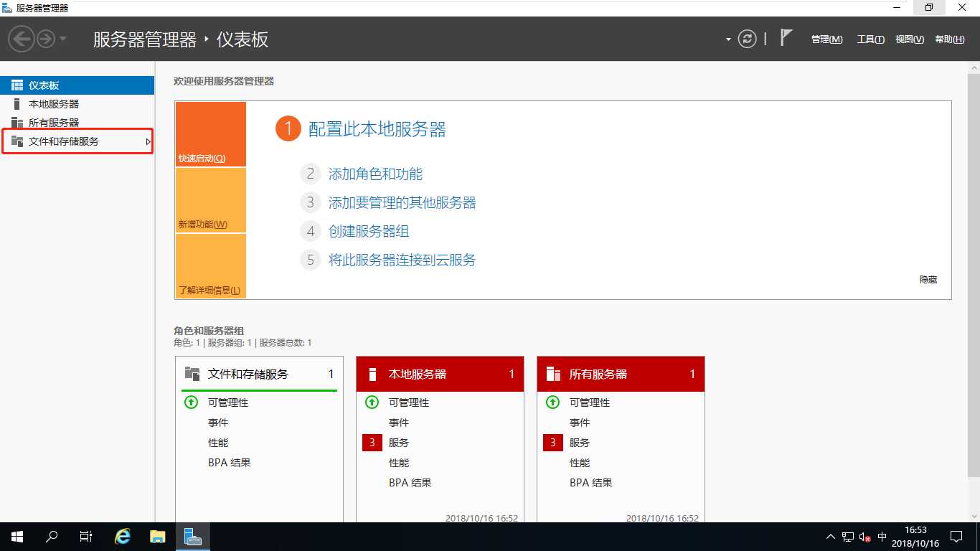Click 事件 in 文件和存储服务 tile
Screen dimensions: 980x551
tap(218, 423)
